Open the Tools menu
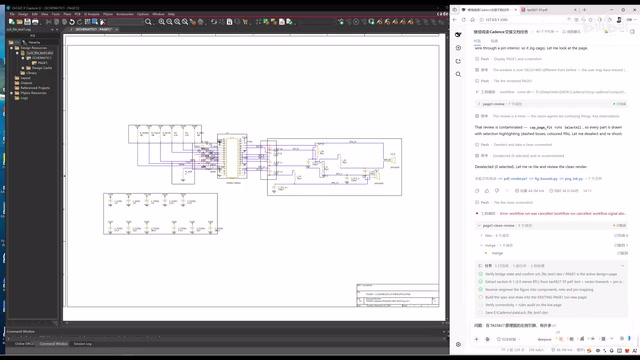 (x=56, y=14)
